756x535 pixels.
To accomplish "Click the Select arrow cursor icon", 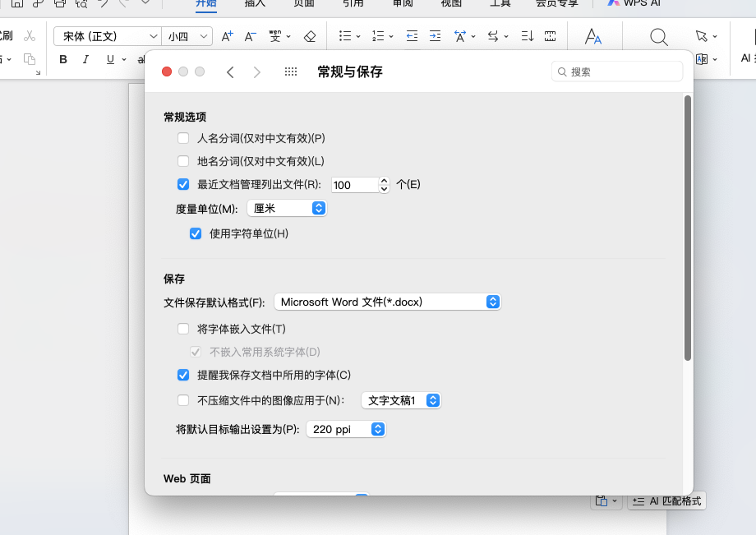I will point(702,35).
